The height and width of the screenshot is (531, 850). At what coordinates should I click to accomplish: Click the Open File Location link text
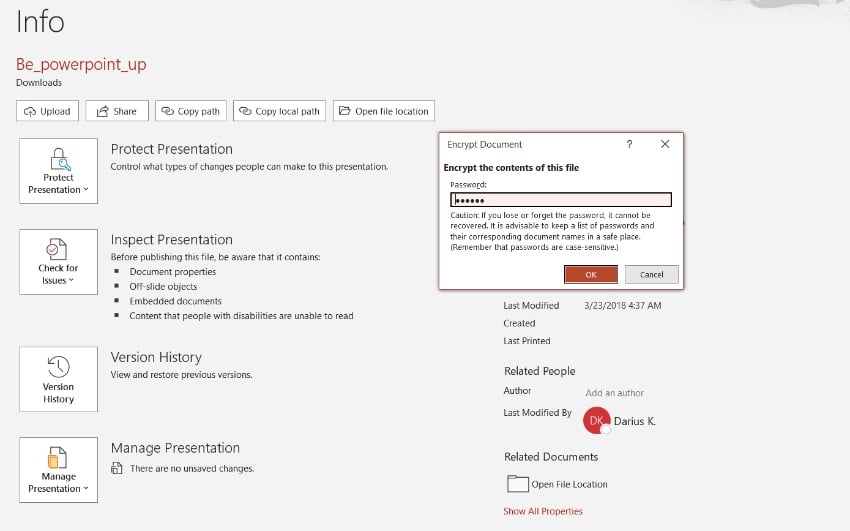pos(569,484)
